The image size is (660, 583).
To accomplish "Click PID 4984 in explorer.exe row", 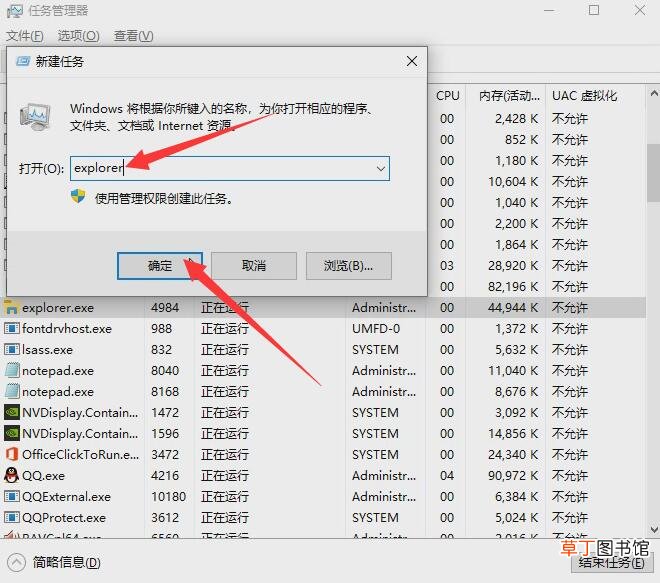I will point(165,308).
